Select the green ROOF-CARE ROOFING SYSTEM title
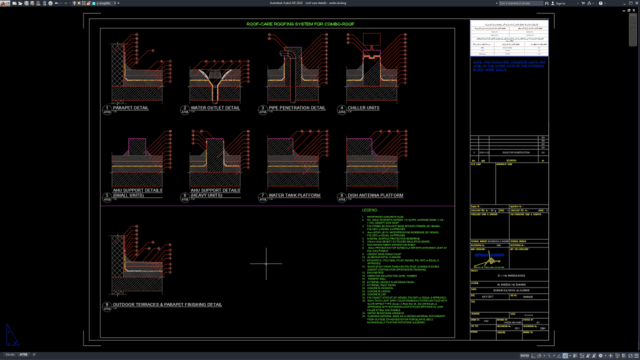This screenshot has height=360, width=640. tap(300, 24)
